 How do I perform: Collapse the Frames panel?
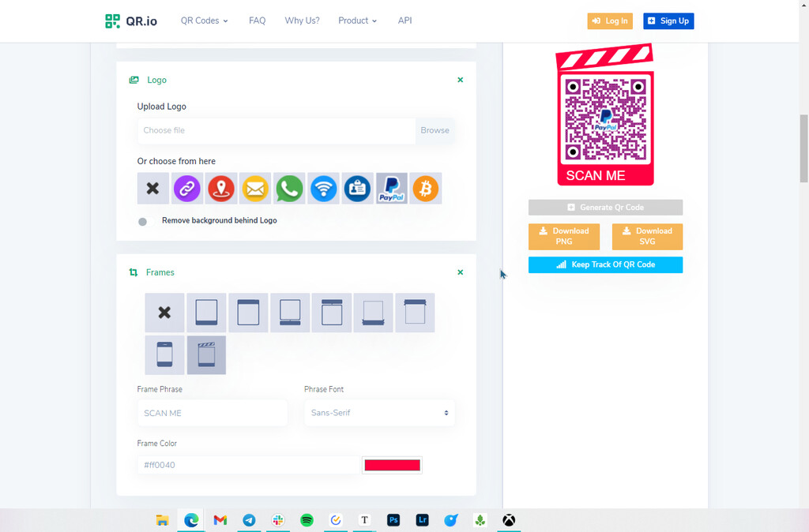click(x=460, y=272)
